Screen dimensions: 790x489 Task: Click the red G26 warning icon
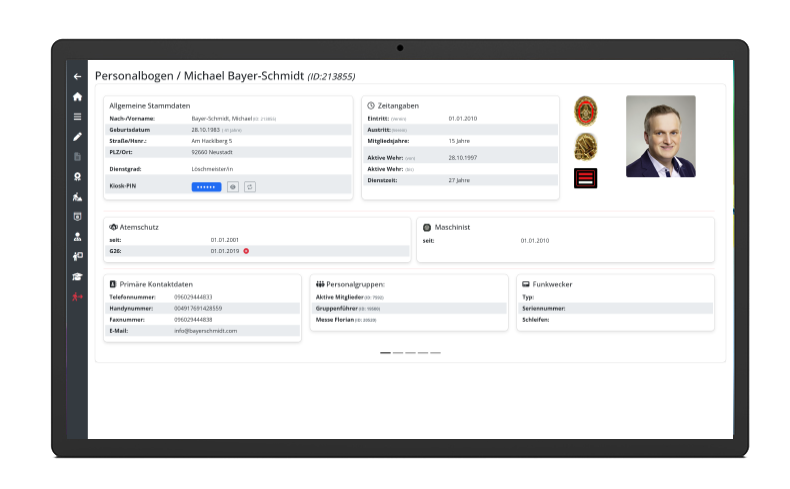click(246, 251)
